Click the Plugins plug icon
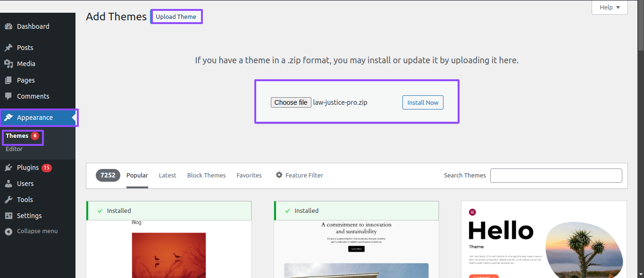Image resolution: width=644 pixels, height=278 pixels. pos(8,168)
